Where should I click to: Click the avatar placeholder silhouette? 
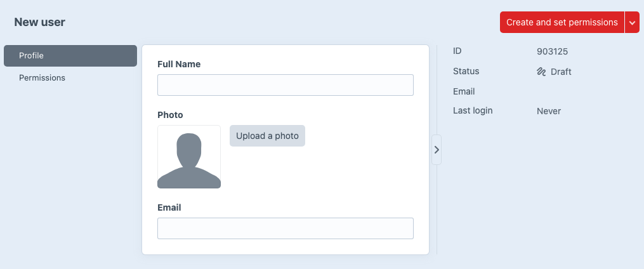click(189, 157)
